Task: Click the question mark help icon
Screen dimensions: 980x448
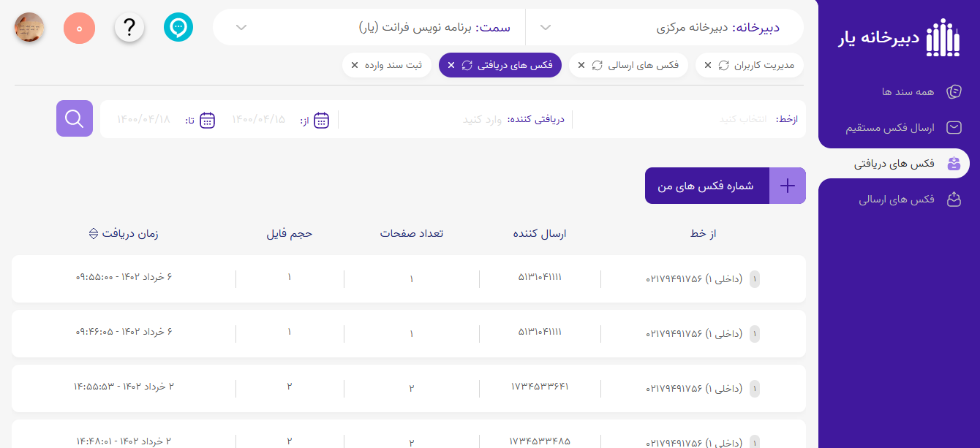Action: (129, 28)
